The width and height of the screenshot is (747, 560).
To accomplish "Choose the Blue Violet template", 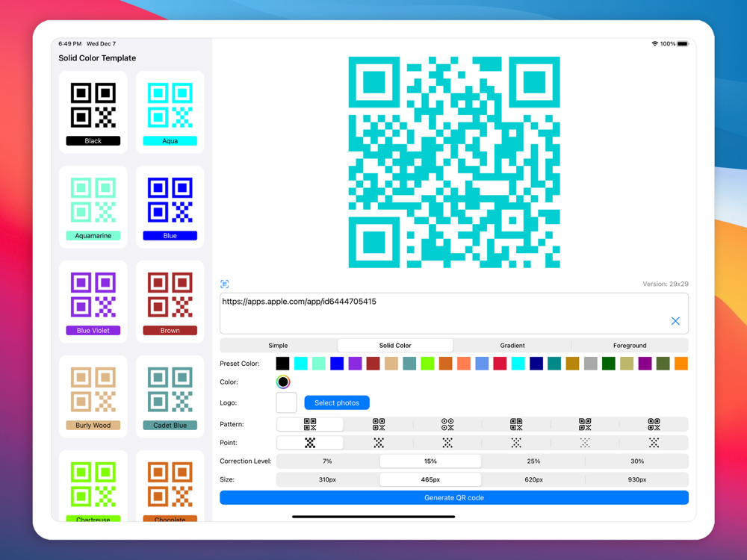I will coord(93,302).
